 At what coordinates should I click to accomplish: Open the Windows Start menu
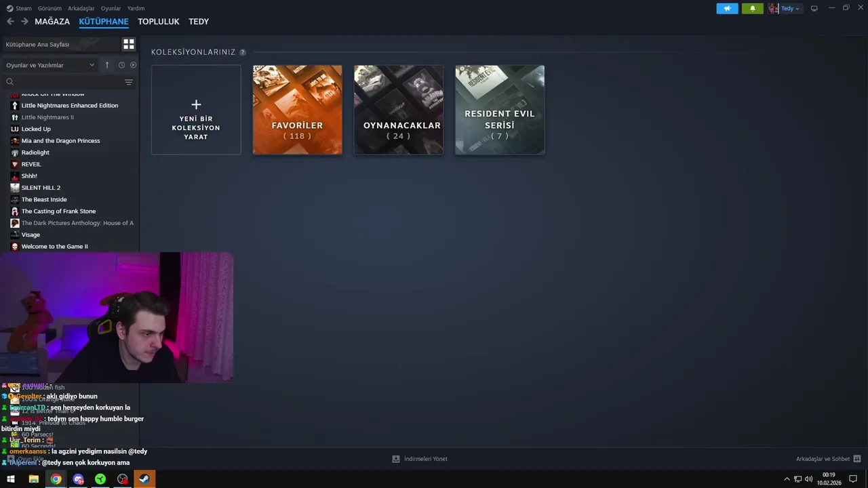tap(11, 479)
